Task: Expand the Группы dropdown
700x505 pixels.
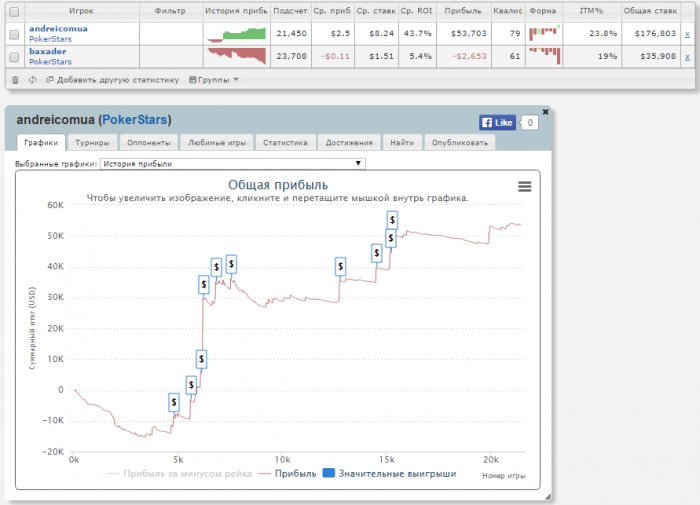Action: [x=214, y=79]
